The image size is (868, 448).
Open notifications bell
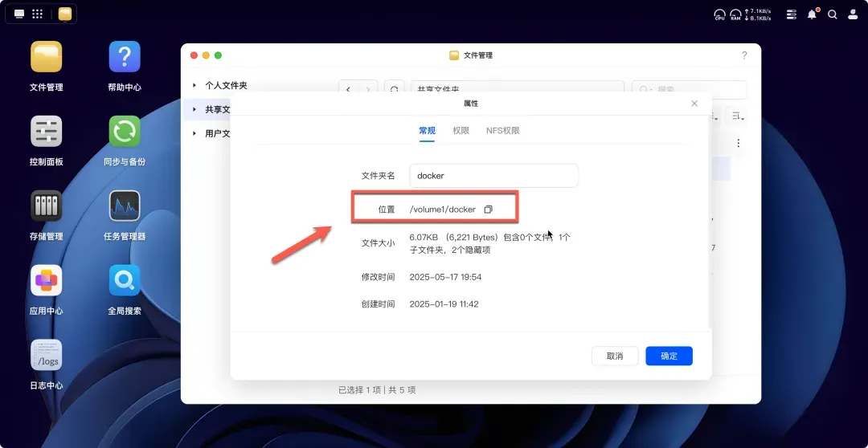click(812, 14)
